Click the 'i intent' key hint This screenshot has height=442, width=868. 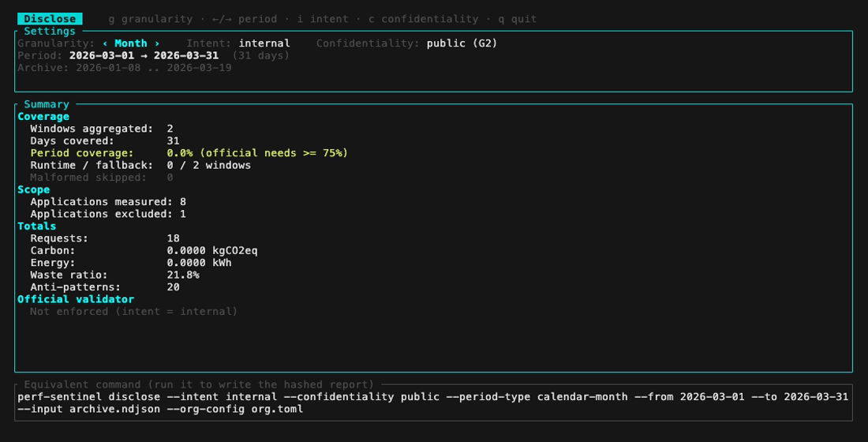pyautogui.click(x=323, y=19)
